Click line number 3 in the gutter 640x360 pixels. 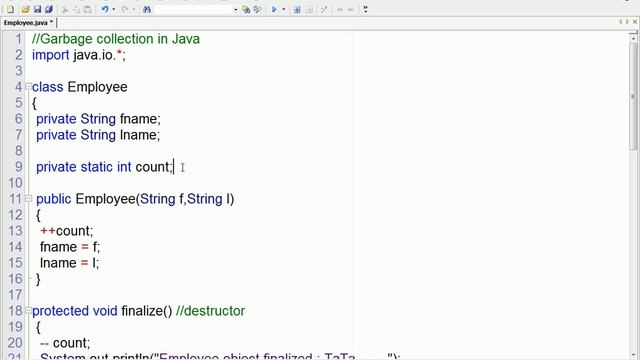pos(19,71)
